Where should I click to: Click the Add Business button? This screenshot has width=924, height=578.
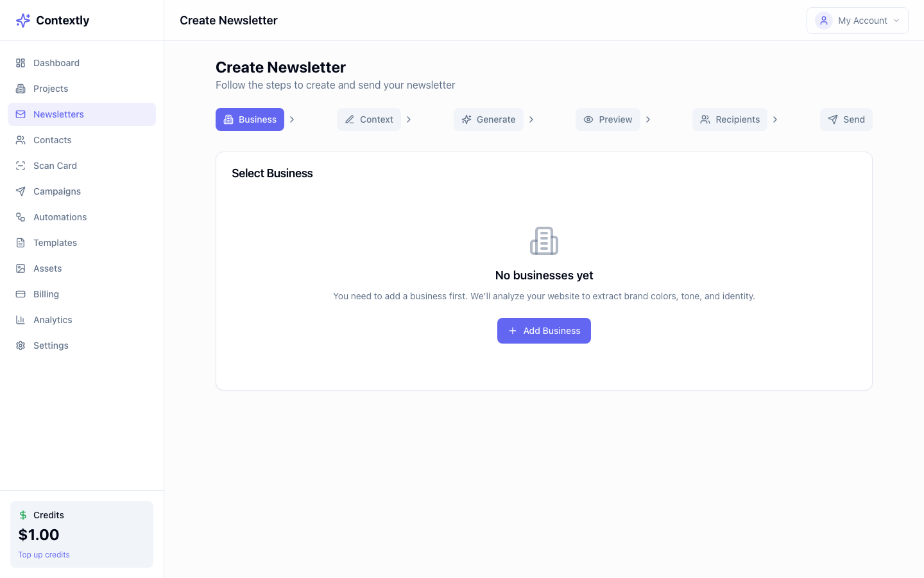click(543, 330)
